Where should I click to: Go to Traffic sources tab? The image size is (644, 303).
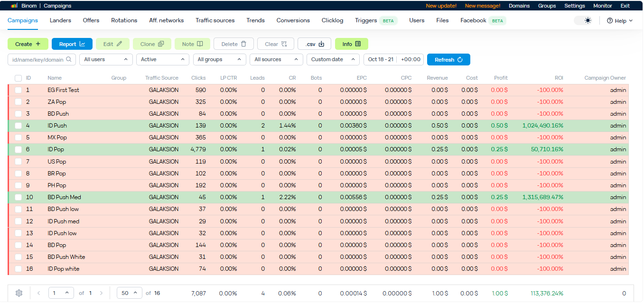point(215,20)
